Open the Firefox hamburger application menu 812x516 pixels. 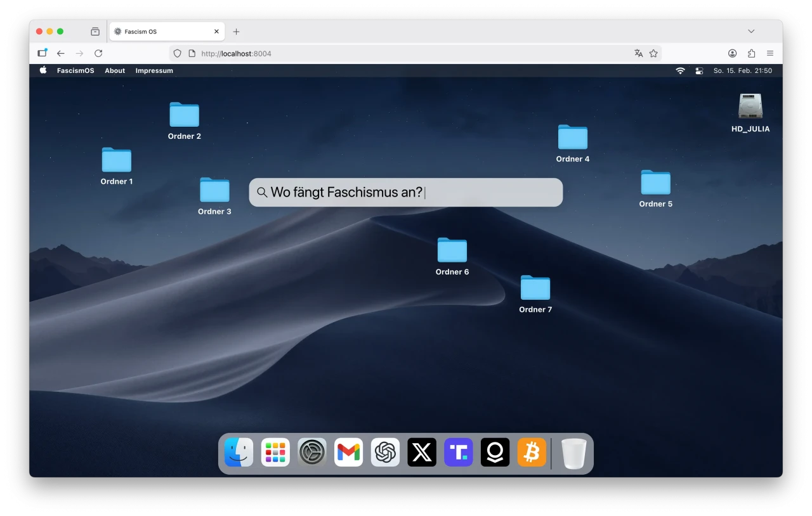[770, 53]
